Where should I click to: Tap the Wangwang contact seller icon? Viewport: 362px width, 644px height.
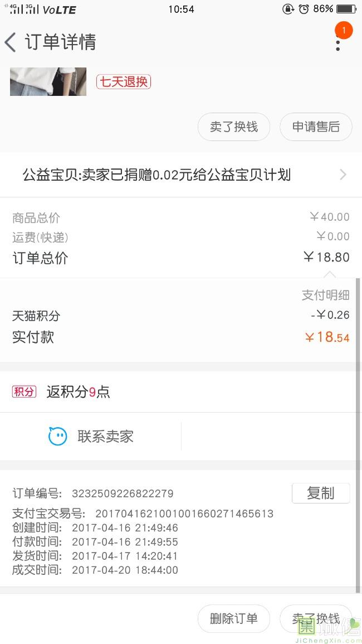click(58, 436)
